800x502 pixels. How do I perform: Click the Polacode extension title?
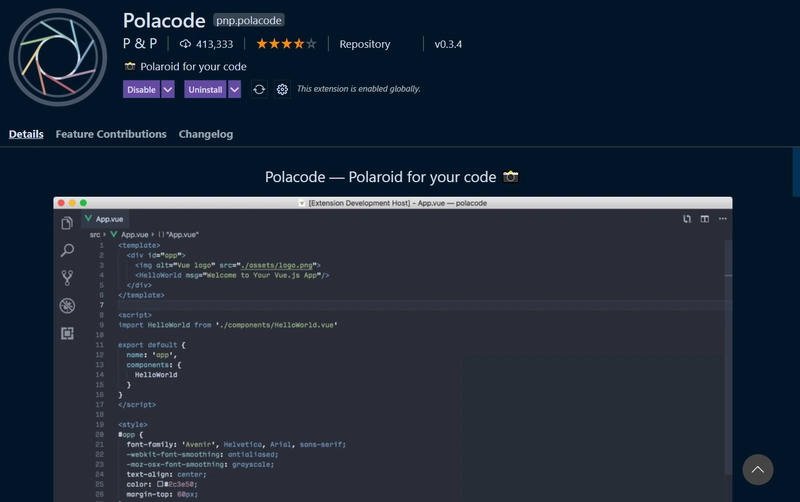(x=164, y=20)
